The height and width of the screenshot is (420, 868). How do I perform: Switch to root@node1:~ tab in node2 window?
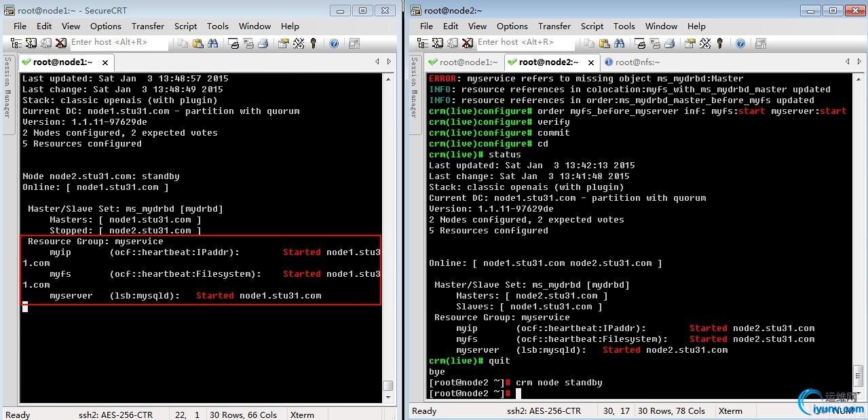[x=464, y=62]
